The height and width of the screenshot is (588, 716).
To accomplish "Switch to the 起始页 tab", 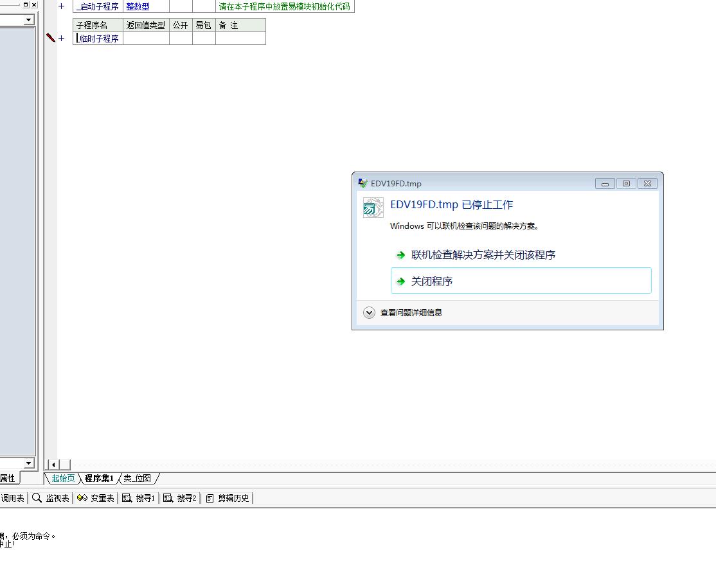I will 63,478.
